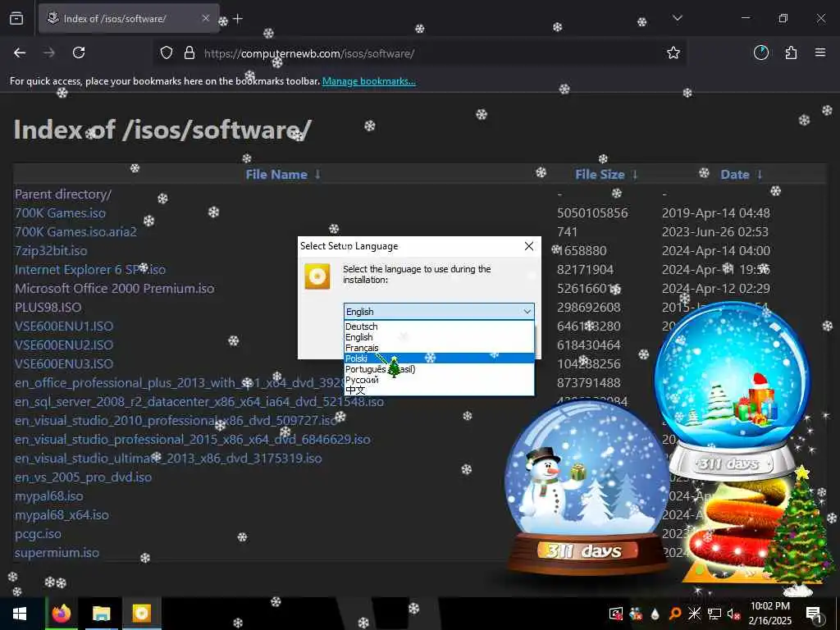This screenshot has width=840, height=630.
Task: Sort listing by Date
Action: (x=734, y=175)
